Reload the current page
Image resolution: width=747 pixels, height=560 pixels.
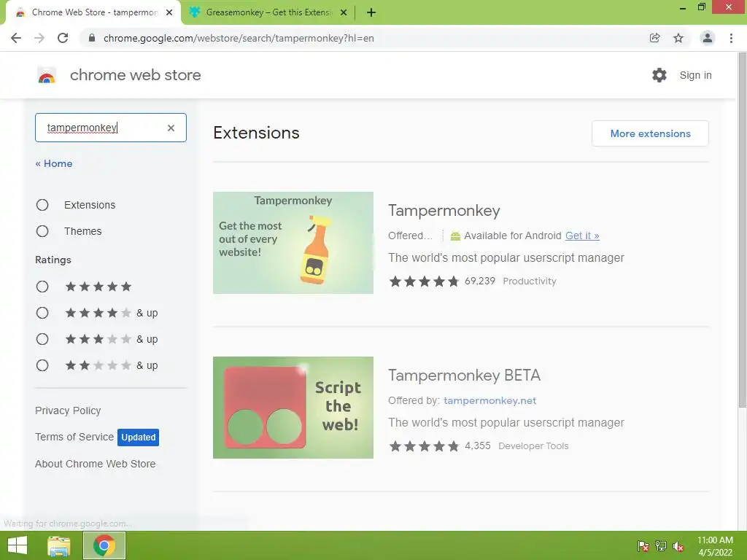click(63, 38)
